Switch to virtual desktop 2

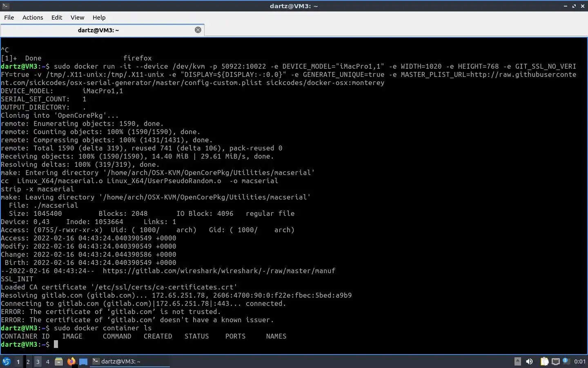click(28, 361)
